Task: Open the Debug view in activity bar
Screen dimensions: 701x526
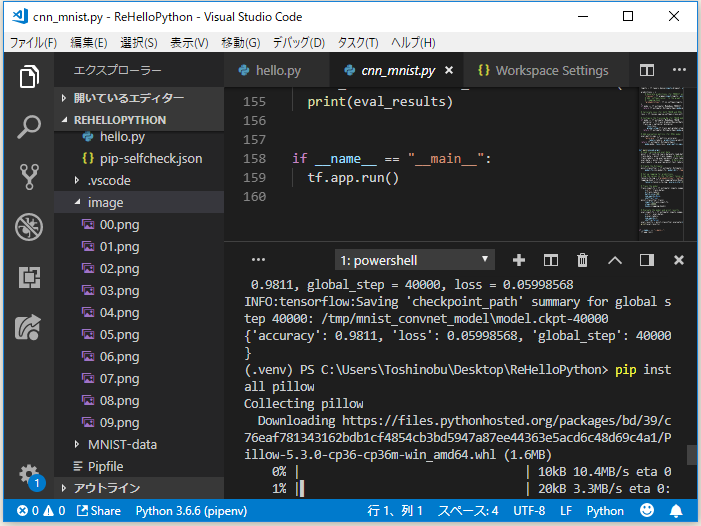Action: point(29,227)
